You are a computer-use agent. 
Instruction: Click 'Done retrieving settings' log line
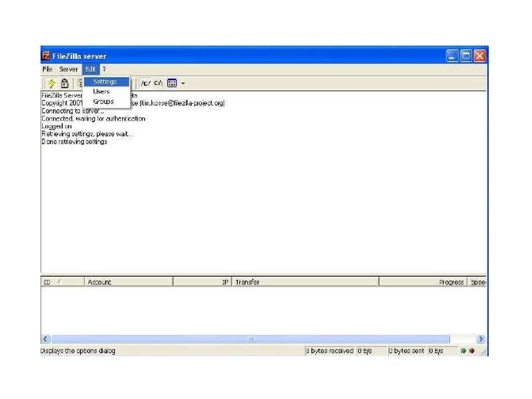[x=75, y=142]
